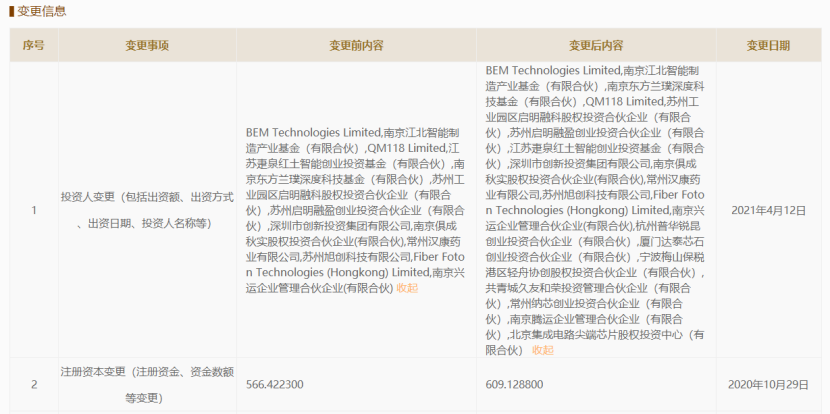
Task: Select row number 1 cell
Action: [33, 210]
